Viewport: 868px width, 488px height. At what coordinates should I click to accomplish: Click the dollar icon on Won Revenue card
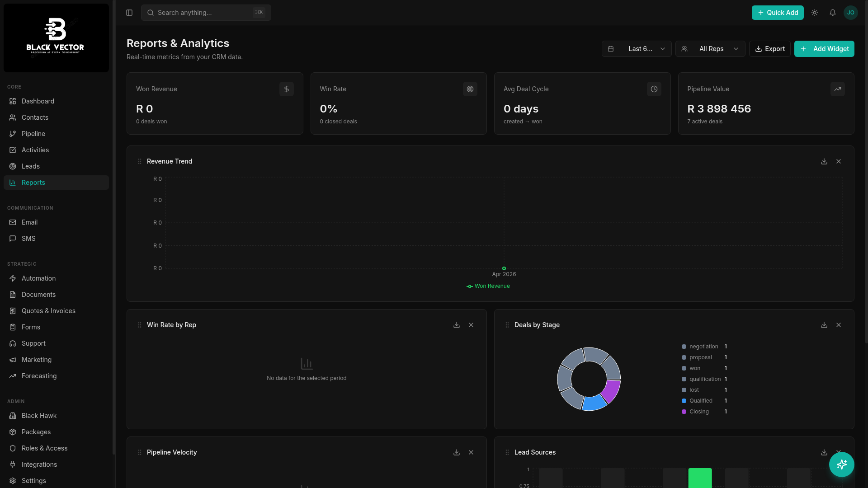click(287, 89)
